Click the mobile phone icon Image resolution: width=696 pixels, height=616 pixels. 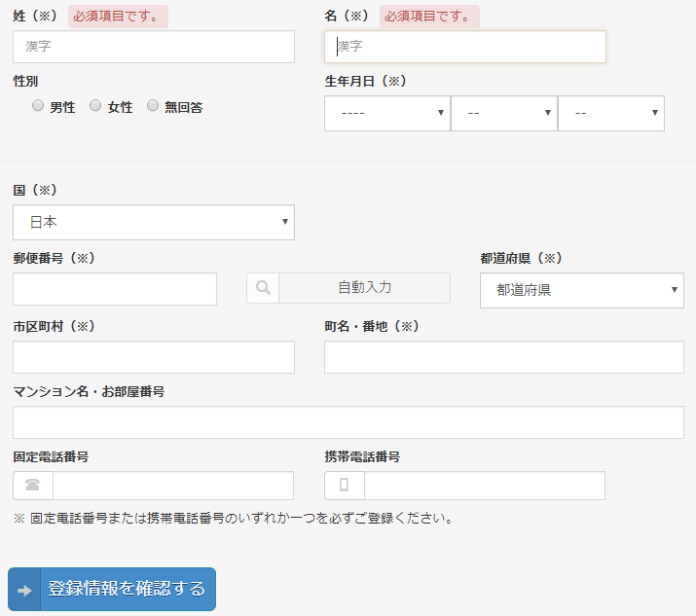tap(344, 485)
